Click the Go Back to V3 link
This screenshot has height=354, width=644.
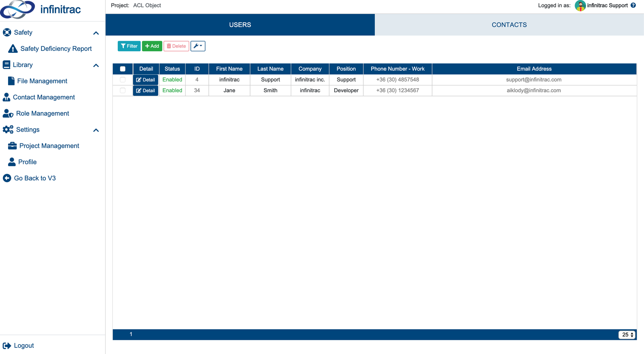pyautogui.click(x=35, y=178)
